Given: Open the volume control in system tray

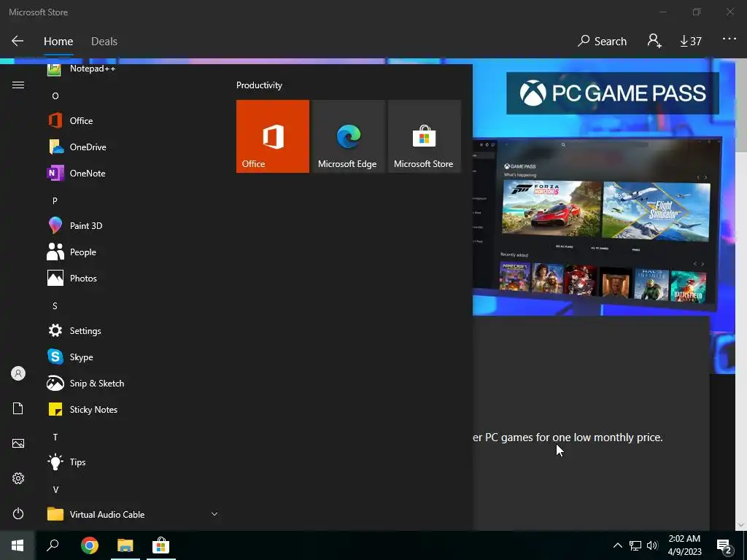Looking at the screenshot, I should (x=652, y=545).
